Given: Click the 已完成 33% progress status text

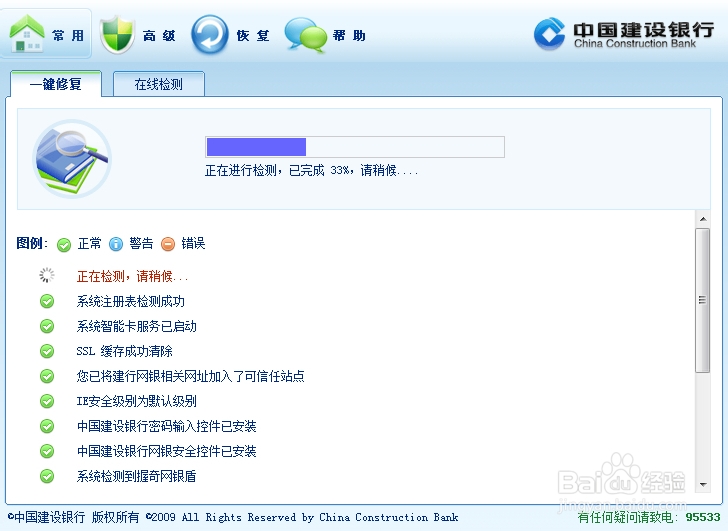Looking at the screenshot, I should [312, 171].
